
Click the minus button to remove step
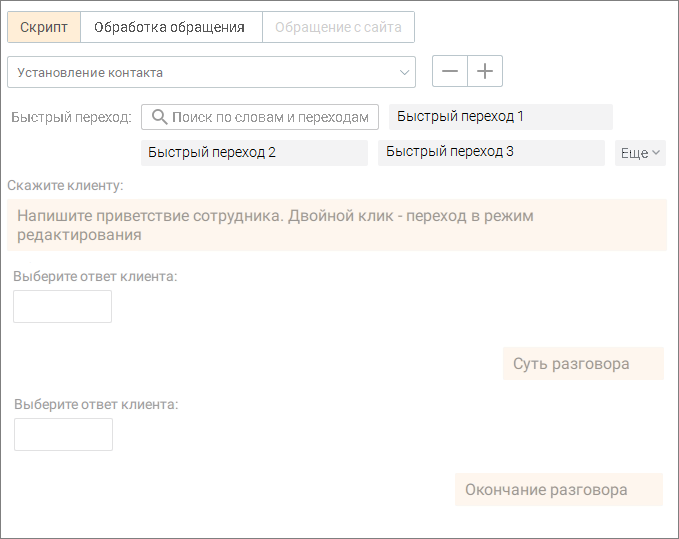[x=449, y=71]
